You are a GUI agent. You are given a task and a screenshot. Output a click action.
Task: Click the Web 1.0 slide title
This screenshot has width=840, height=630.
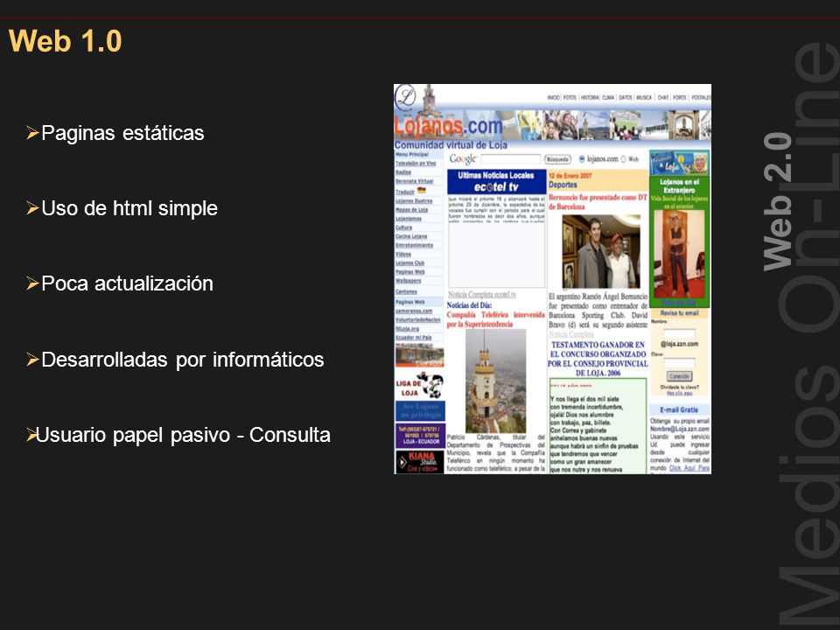coord(66,41)
